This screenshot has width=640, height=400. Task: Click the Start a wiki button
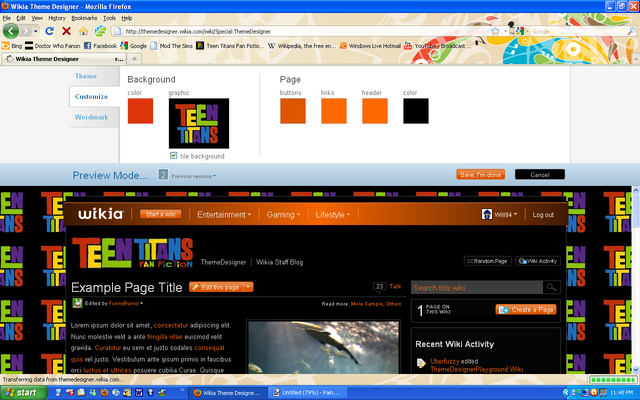160,214
